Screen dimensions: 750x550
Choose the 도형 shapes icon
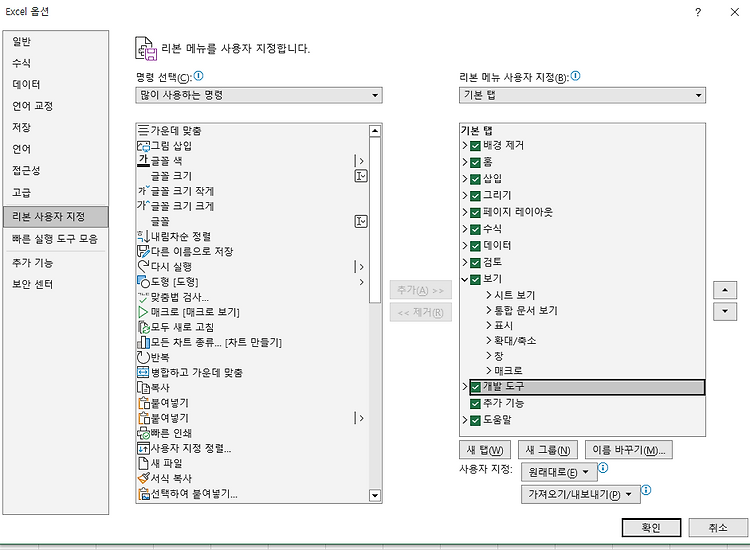click(143, 282)
